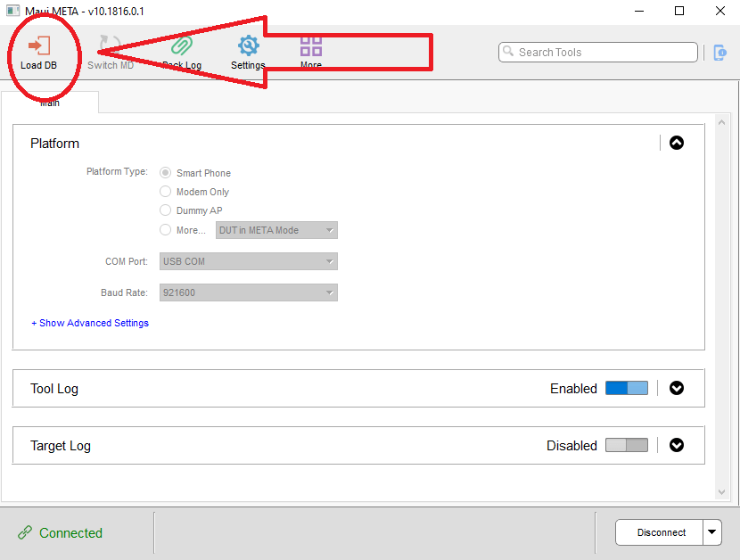
Task: Click the Maui META window icon
Action: 12,11
